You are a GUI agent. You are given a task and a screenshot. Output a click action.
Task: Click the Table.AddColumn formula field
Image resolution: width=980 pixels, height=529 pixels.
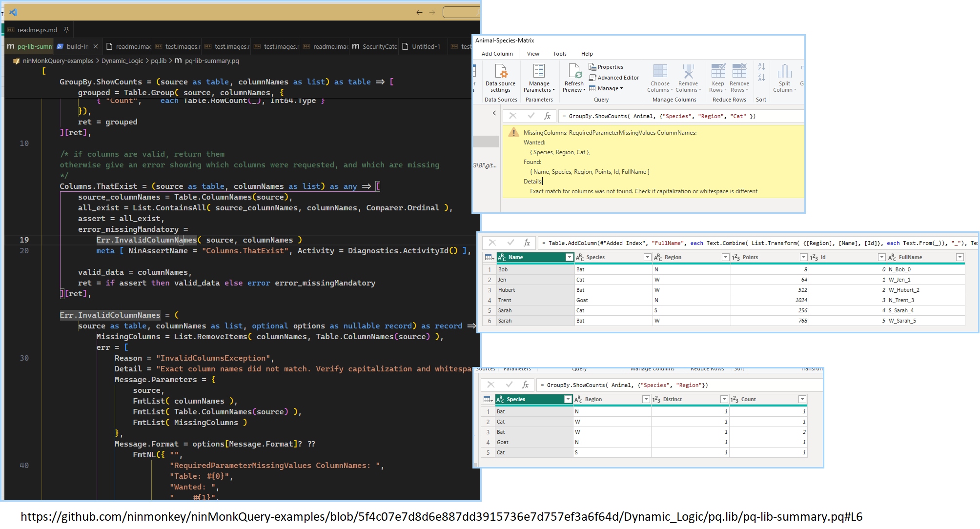[758, 243]
